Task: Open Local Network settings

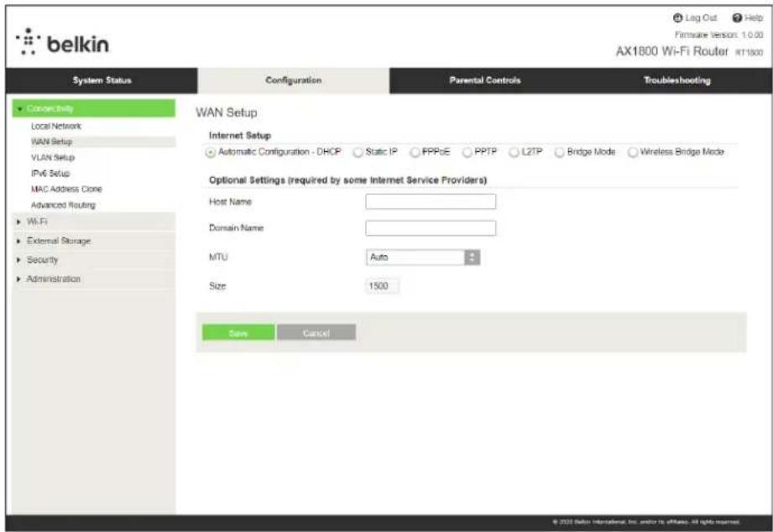Action: pyautogui.click(x=56, y=126)
